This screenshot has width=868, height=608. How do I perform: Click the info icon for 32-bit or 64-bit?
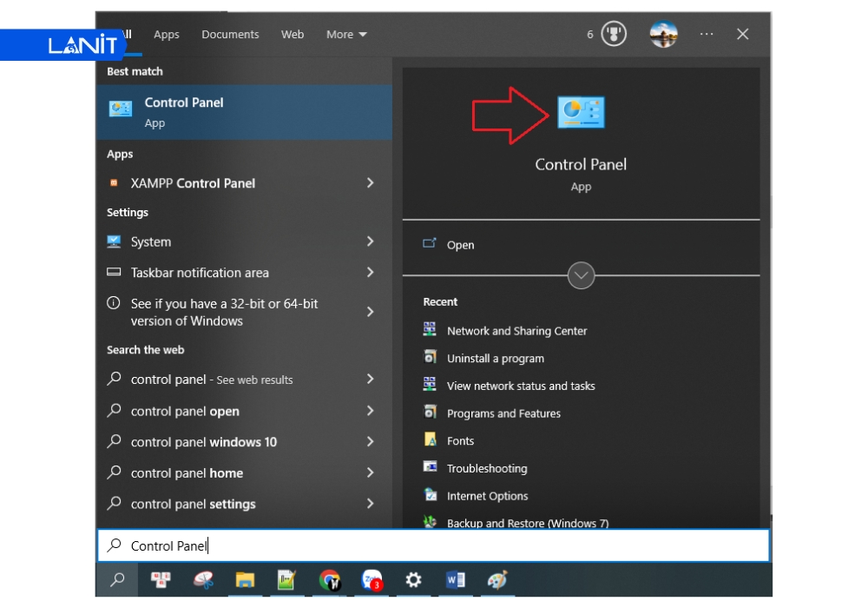point(114,303)
